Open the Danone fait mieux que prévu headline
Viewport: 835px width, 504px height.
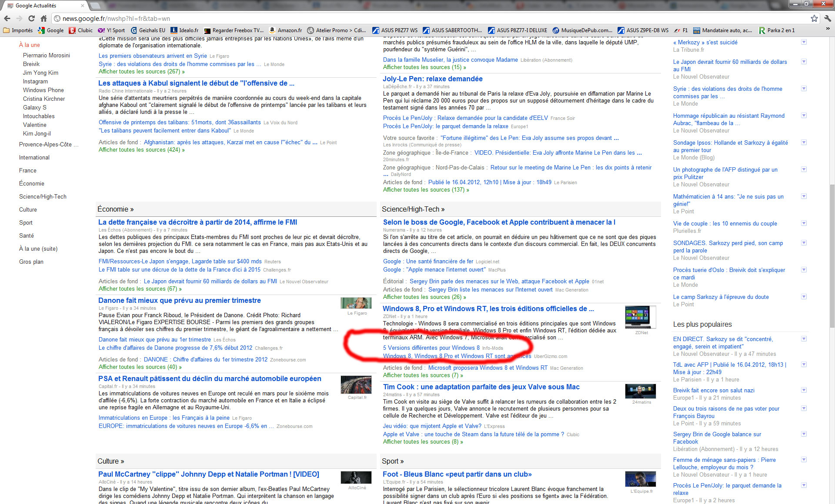point(179,300)
